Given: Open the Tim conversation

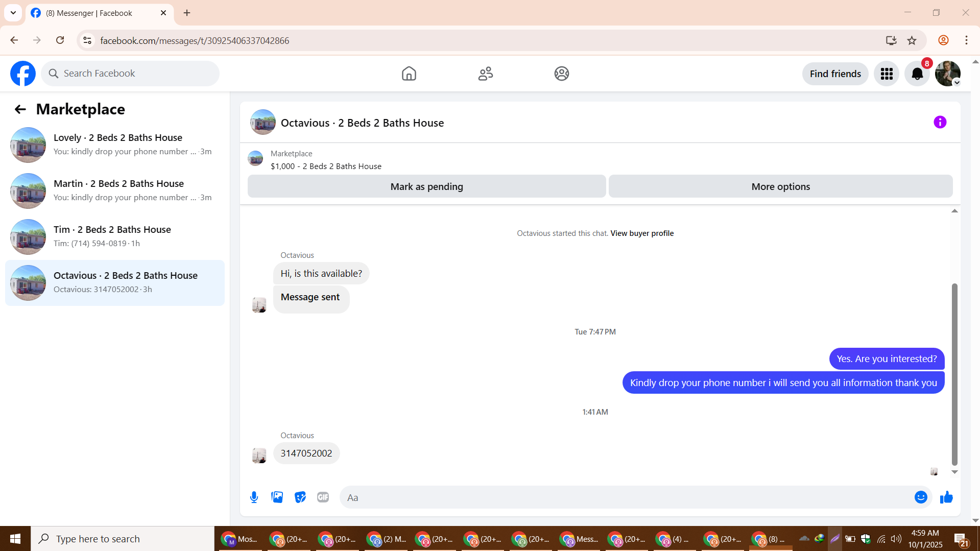Looking at the screenshot, I should pyautogui.click(x=115, y=237).
